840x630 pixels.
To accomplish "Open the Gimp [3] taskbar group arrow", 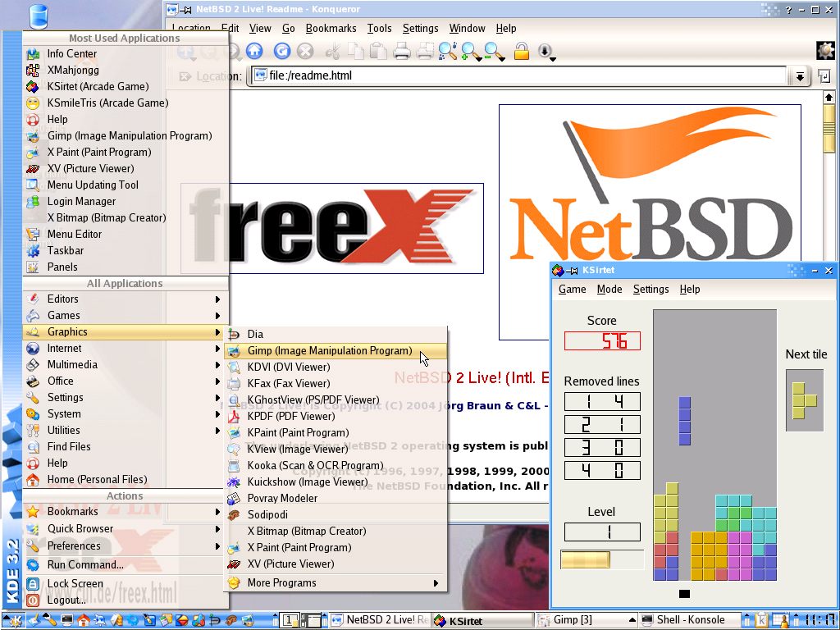I will [x=632, y=620].
